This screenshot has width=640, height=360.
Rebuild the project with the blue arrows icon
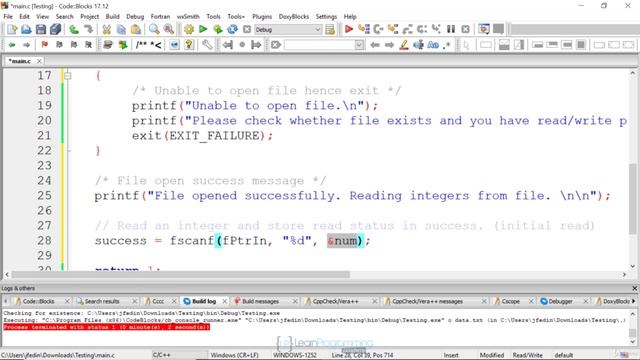point(232,29)
